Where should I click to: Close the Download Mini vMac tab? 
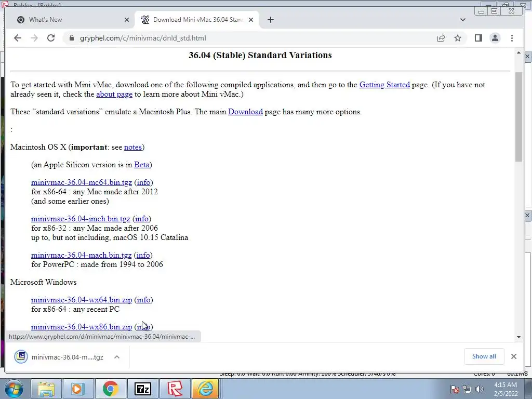click(251, 20)
